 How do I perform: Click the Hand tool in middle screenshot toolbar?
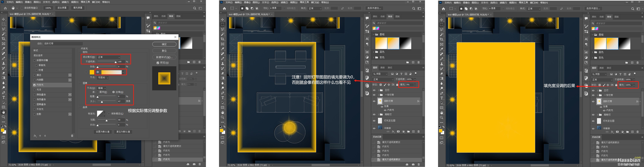tap(223, 112)
